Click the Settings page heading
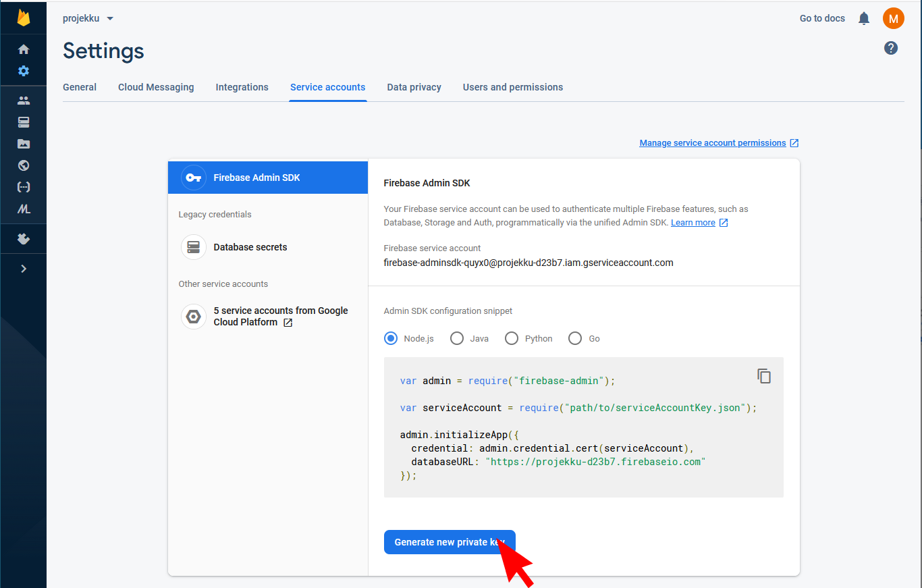This screenshot has height=588, width=922. coord(103,51)
